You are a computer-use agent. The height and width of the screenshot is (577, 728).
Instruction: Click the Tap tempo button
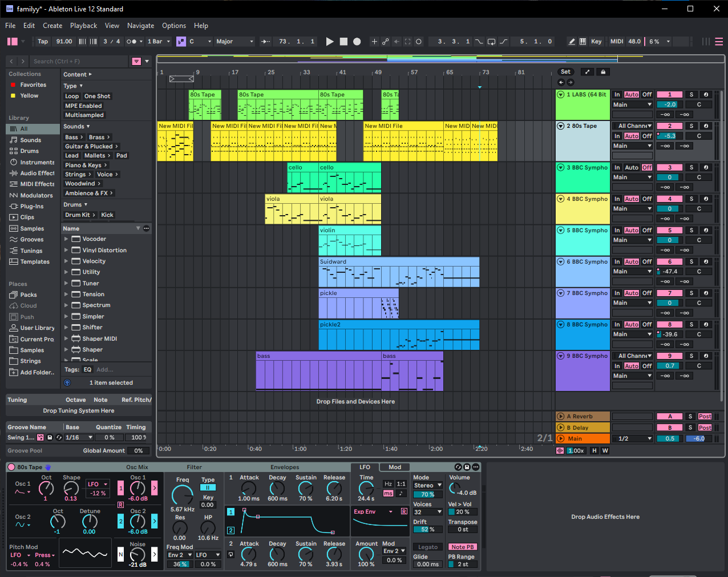43,41
